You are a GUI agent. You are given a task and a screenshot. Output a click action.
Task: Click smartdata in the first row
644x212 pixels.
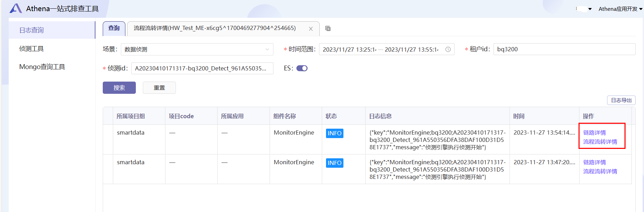click(x=131, y=132)
